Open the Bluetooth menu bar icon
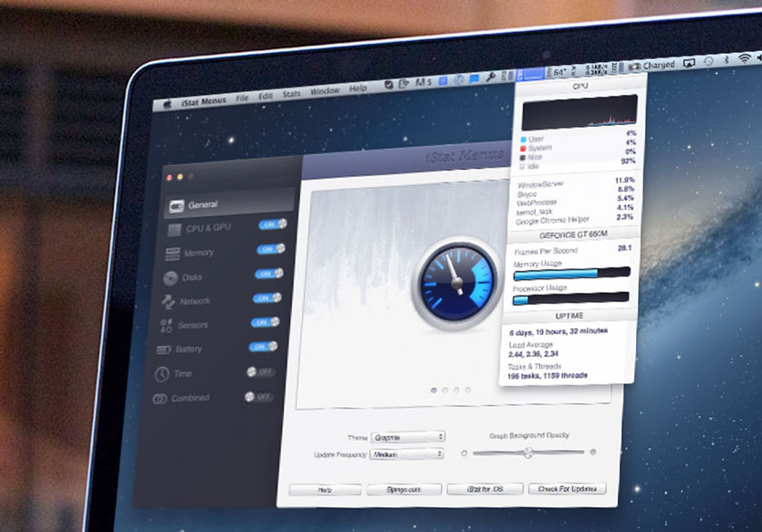 [x=726, y=59]
